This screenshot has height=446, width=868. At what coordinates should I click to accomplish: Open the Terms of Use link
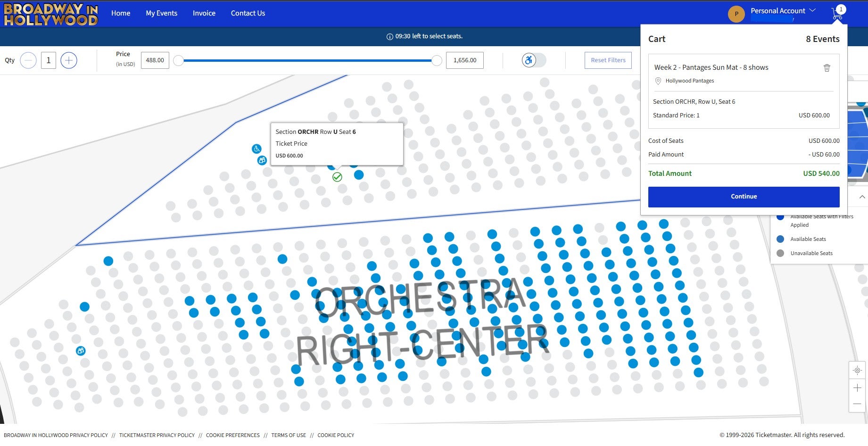(x=289, y=435)
